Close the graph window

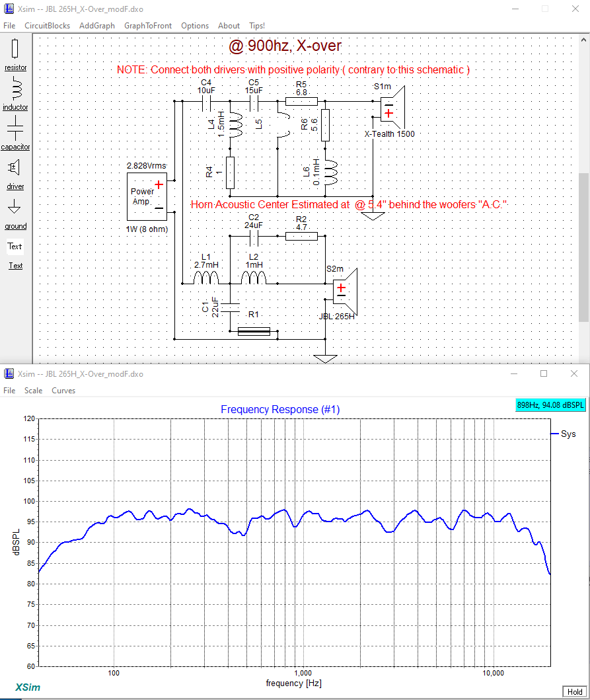click(x=574, y=373)
